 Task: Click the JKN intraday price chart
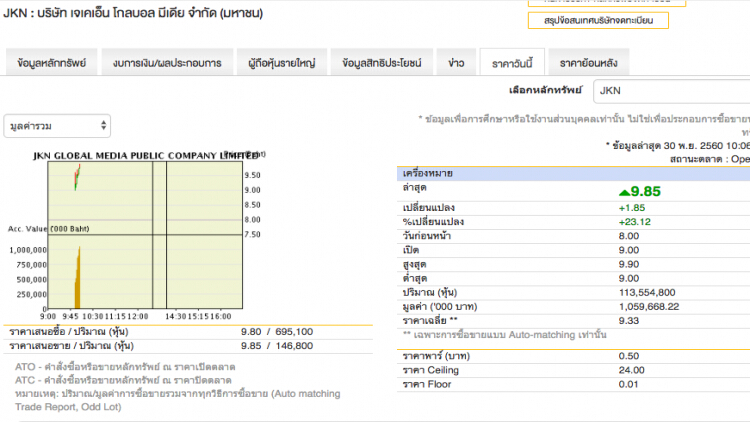(145, 198)
